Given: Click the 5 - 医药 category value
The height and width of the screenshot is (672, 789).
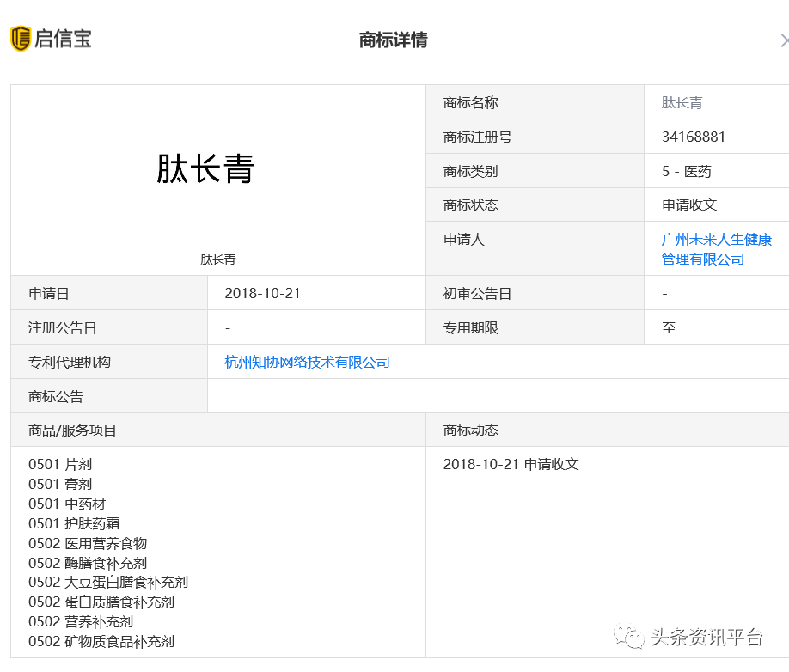Looking at the screenshot, I should click(x=686, y=171).
